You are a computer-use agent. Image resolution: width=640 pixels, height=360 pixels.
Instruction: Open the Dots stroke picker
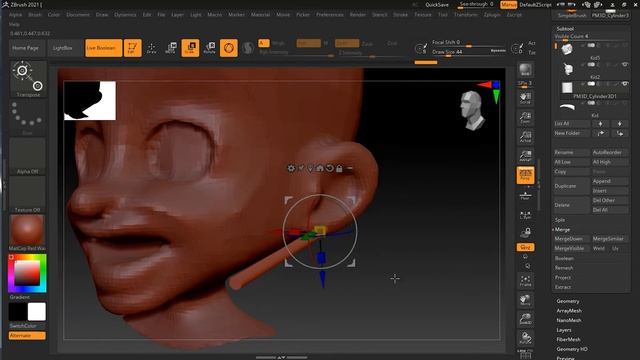(x=28, y=118)
